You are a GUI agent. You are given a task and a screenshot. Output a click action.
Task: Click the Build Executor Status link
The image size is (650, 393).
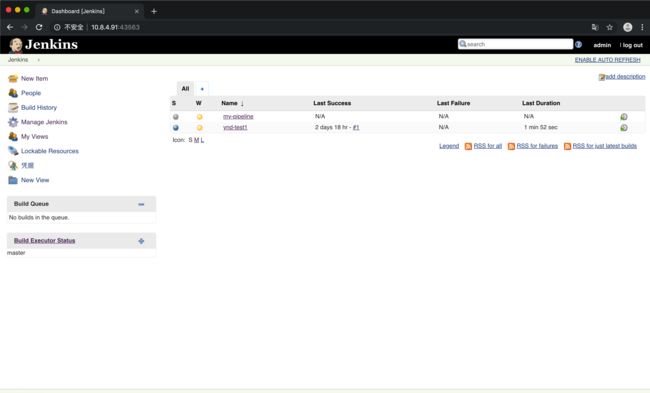44,240
